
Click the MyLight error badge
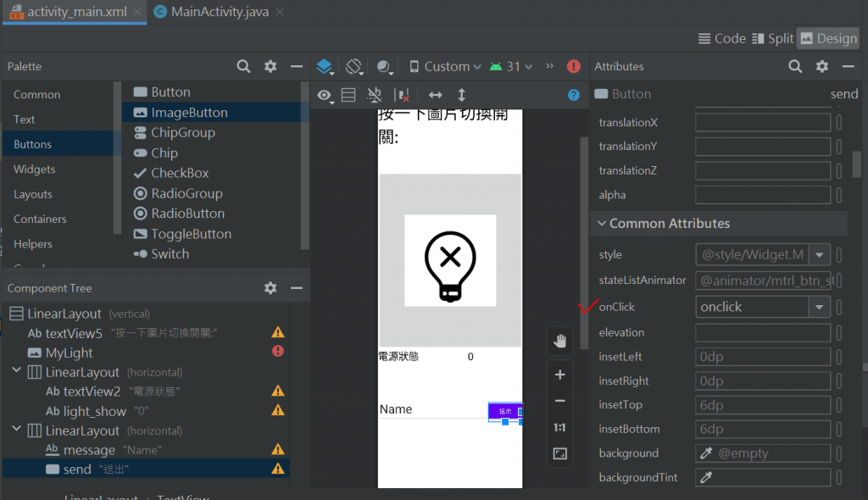pos(278,351)
